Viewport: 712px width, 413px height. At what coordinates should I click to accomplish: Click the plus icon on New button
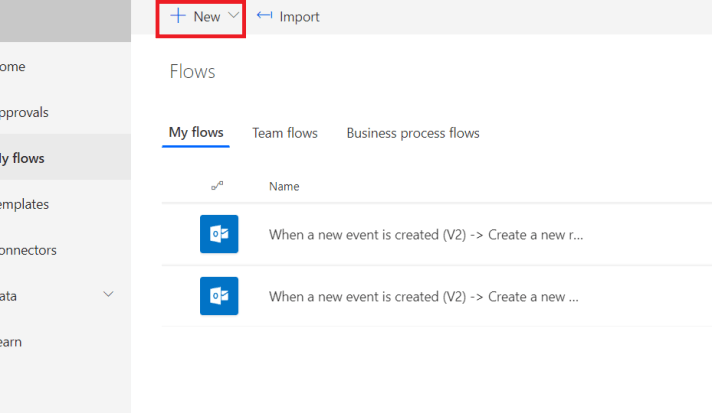(x=178, y=16)
